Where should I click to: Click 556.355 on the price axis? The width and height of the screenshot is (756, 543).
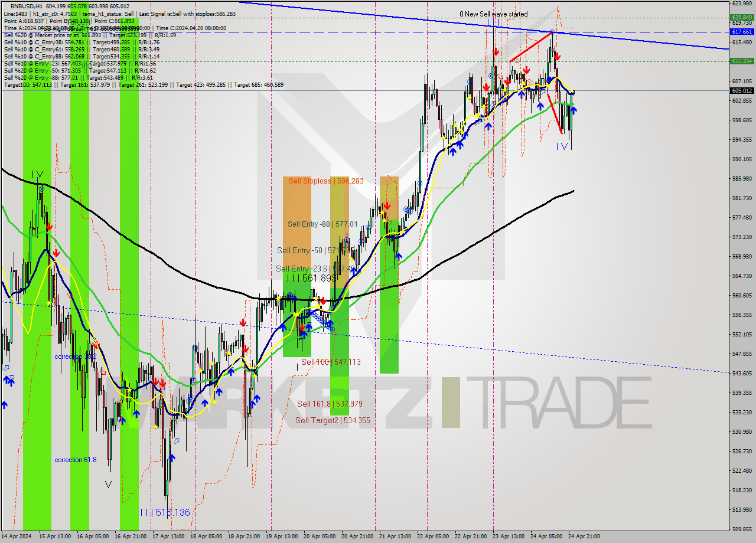pyautogui.click(x=742, y=315)
